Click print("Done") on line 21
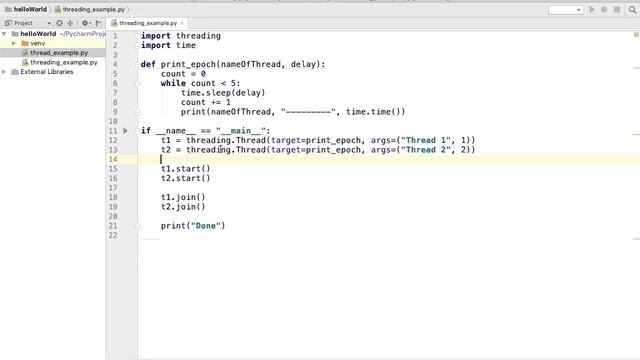 pos(193,226)
